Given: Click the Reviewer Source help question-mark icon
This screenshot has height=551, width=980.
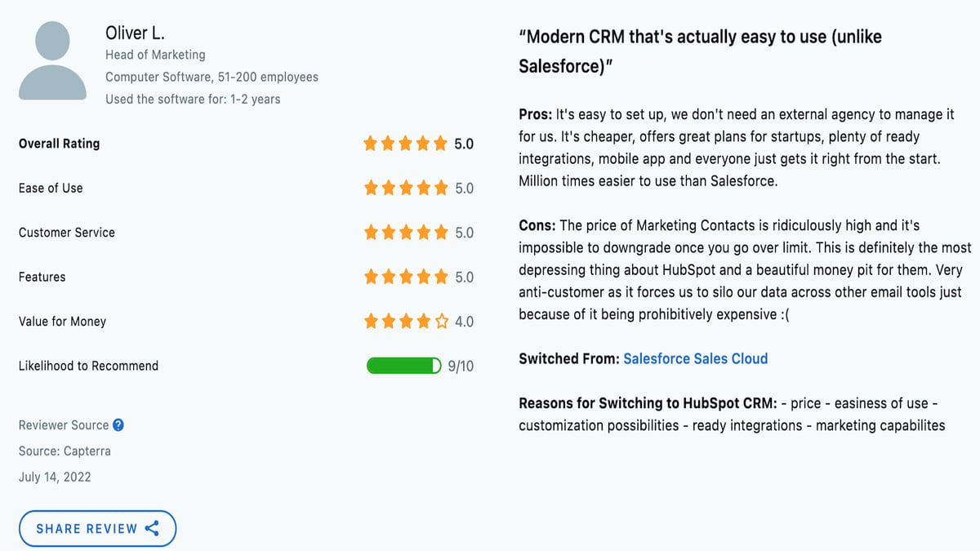Looking at the screenshot, I should tap(118, 425).
